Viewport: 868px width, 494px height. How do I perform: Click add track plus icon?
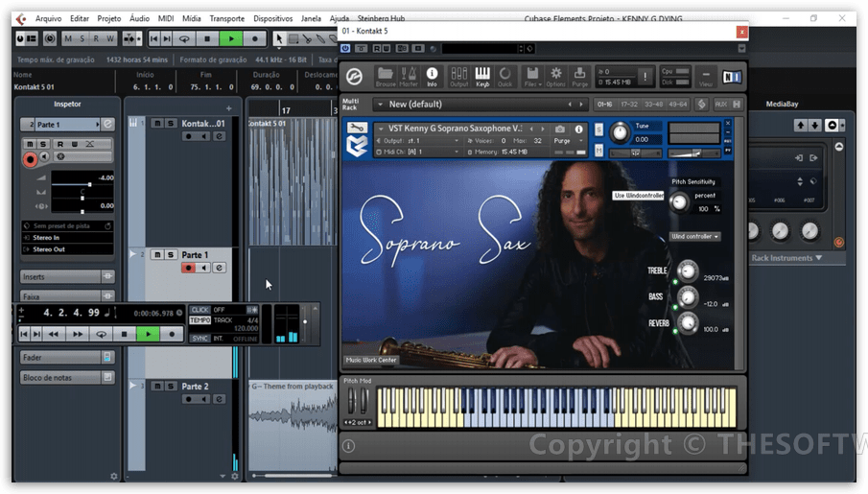tap(228, 108)
